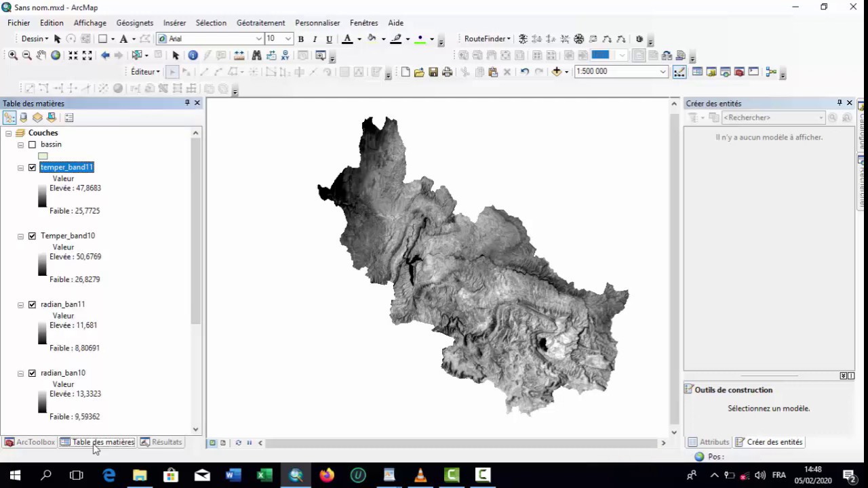868x488 pixels.
Task: Toggle underline text formatting
Action: [329, 39]
